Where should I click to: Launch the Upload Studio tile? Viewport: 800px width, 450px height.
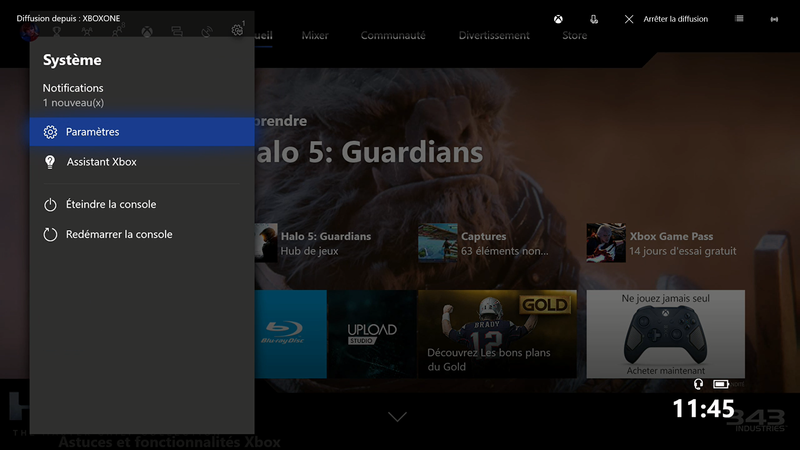[x=372, y=334]
